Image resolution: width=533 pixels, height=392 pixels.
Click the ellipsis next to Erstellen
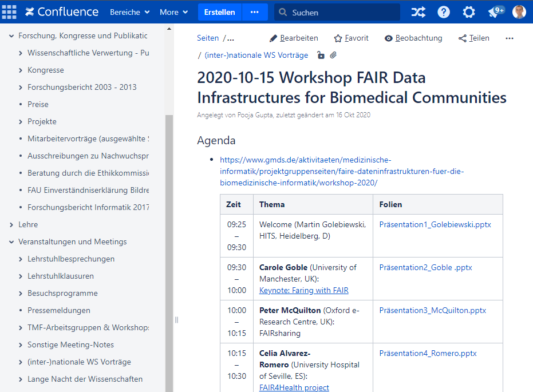coord(255,12)
